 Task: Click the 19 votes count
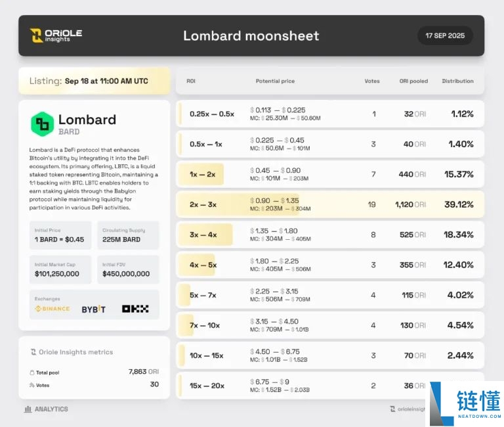click(371, 205)
